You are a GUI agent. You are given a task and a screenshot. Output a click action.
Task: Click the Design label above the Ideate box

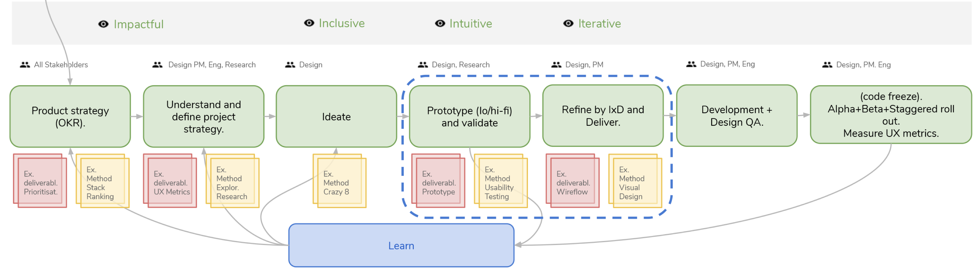[x=311, y=65]
